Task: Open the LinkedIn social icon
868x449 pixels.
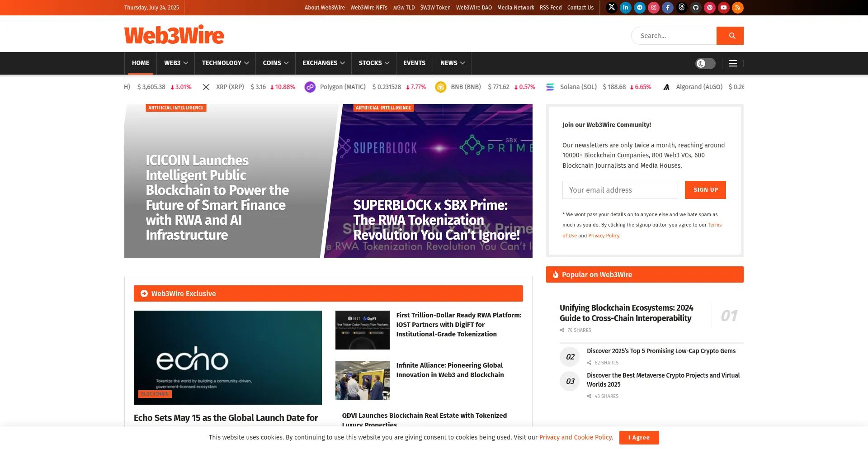Action: coord(626,7)
